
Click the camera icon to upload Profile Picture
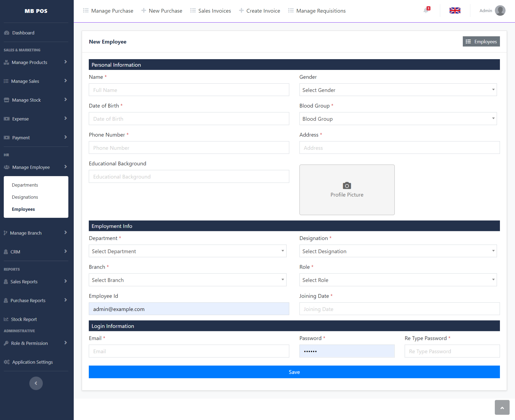pos(347,186)
